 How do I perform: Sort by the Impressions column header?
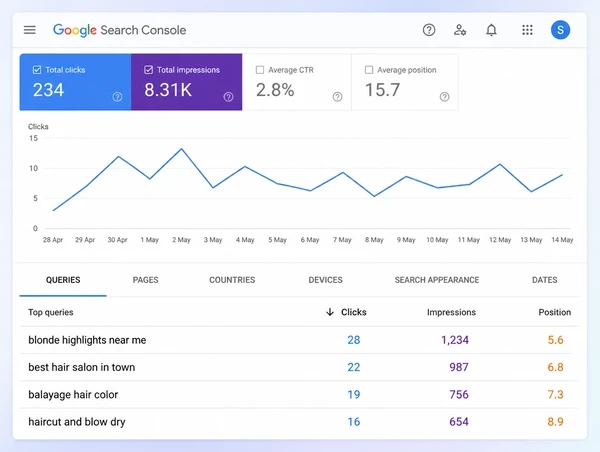coord(451,312)
